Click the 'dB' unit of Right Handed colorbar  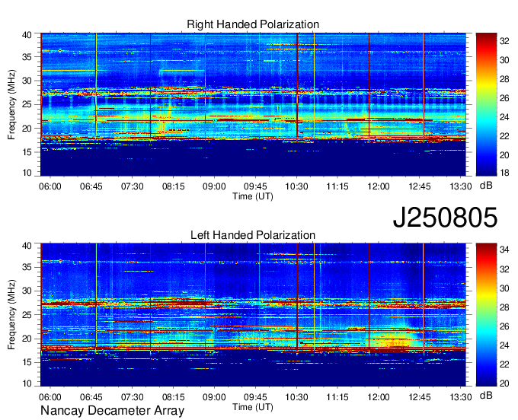pos(486,186)
